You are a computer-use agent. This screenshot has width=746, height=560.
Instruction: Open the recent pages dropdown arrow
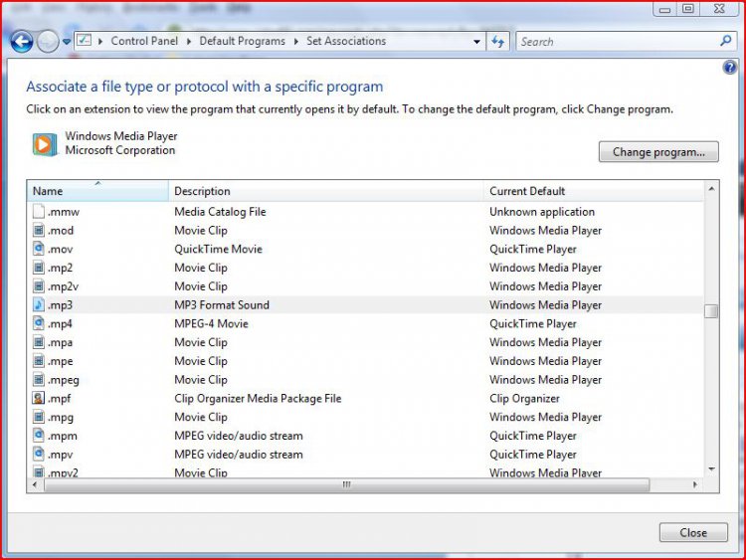(67, 42)
